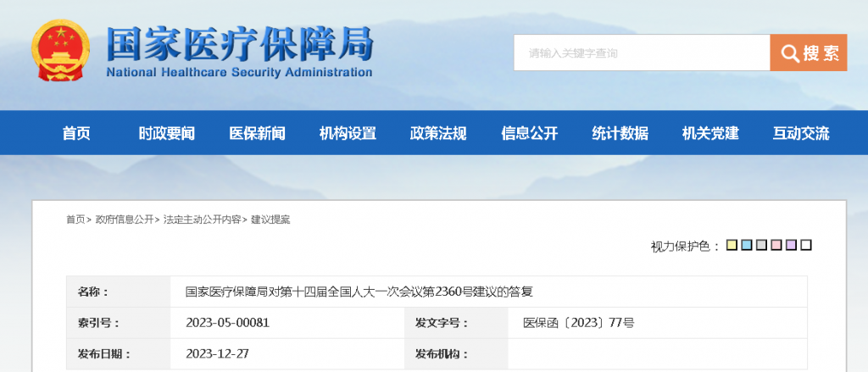
Task: Click the 首页 breadcrumb link
Action: [x=75, y=219]
